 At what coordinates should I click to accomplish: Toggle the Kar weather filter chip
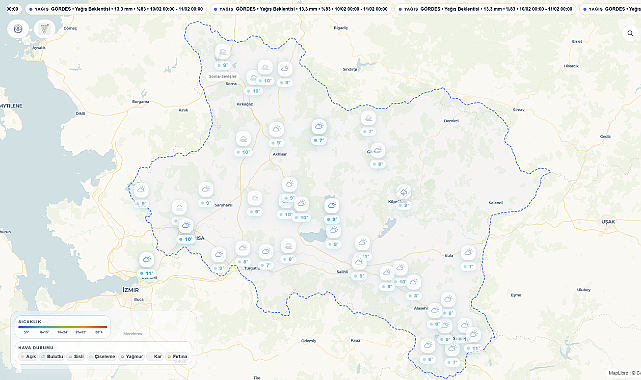155,357
